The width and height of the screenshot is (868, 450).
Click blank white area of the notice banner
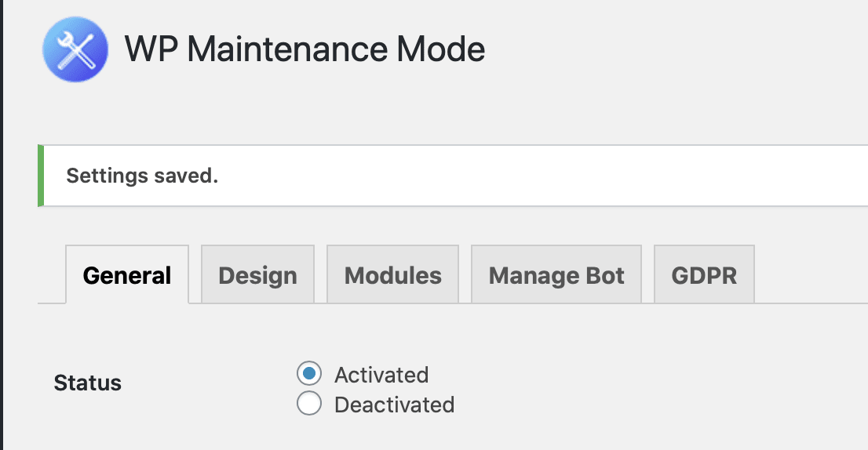[542, 176]
